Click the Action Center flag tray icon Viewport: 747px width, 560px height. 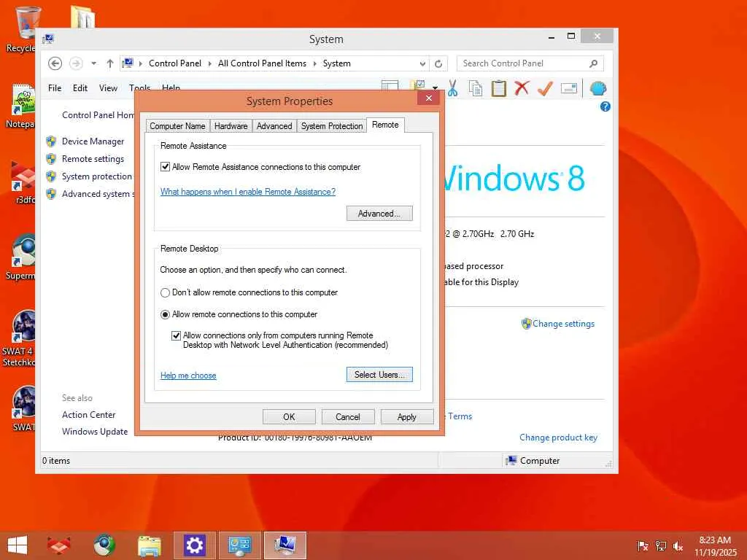643,545
